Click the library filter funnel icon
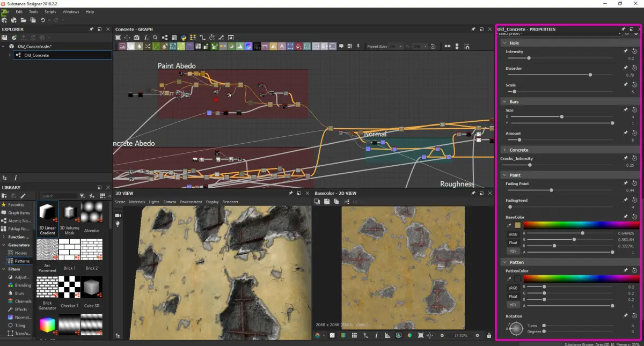This screenshot has height=346, width=644. [83, 196]
